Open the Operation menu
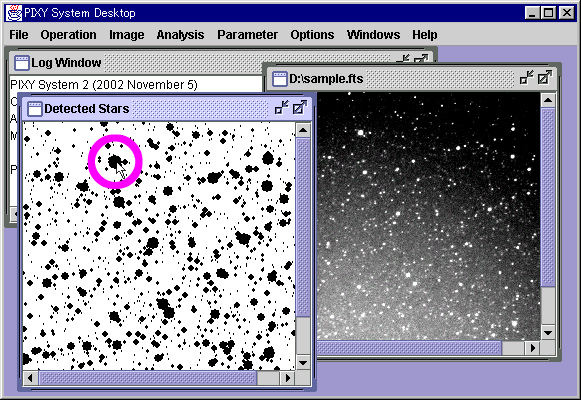 (x=68, y=34)
